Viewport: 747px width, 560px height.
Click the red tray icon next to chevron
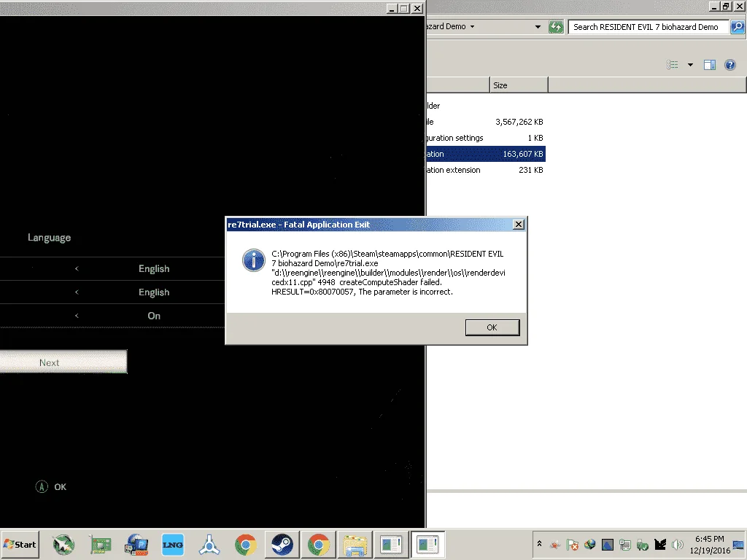tap(555, 544)
